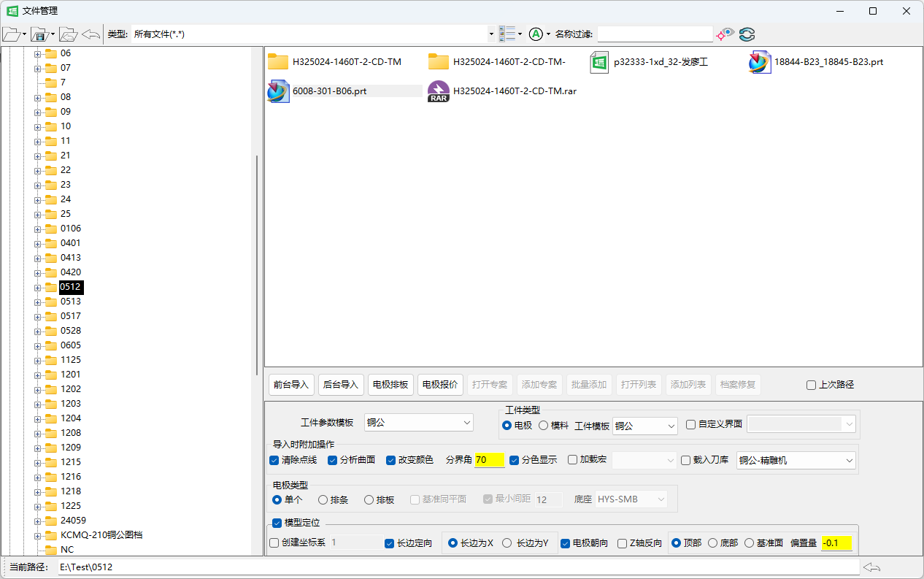Enable 自定义界面 checkbox
The height and width of the screenshot is (579, 924).
[690, 424]
